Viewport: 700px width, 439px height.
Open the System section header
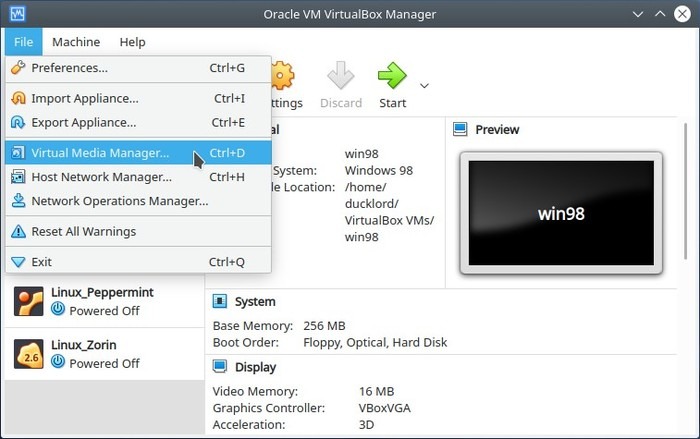pos(255,302)
